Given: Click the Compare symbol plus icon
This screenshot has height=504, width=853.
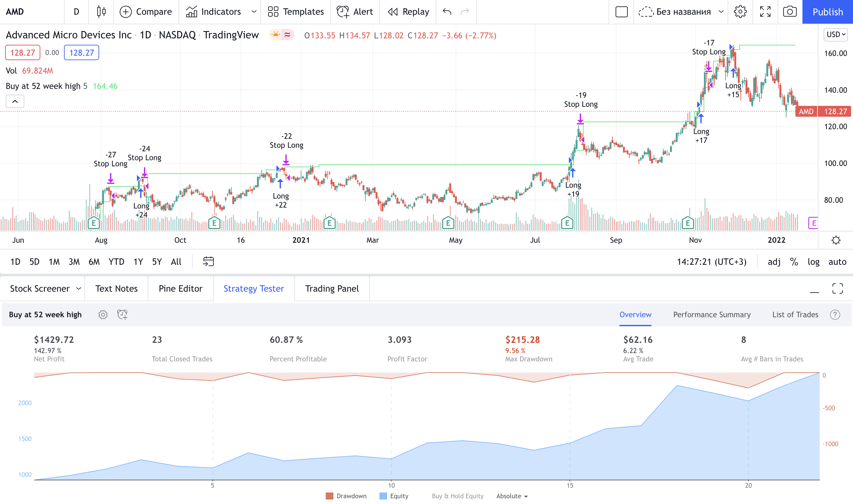Looking at the screenshot, I should (x=126, y=12).
